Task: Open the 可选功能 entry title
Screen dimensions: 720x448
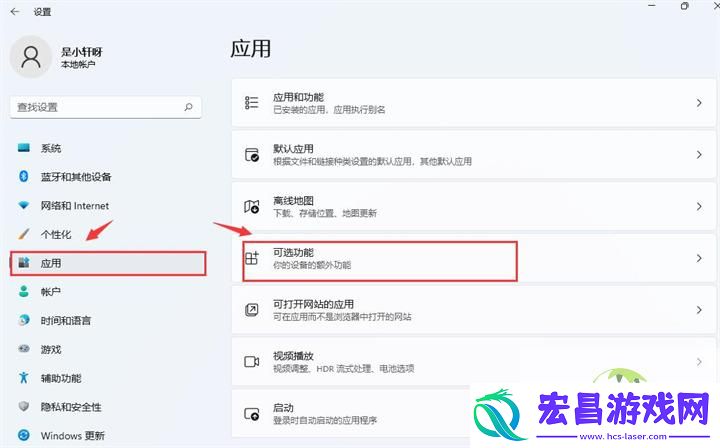Action: click(x=293, y=252)
